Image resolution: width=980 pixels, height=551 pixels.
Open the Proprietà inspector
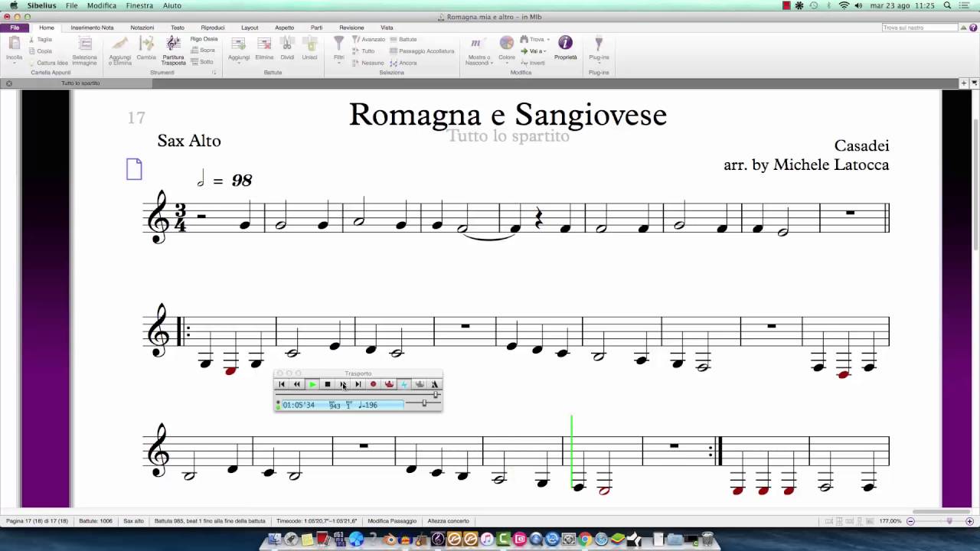point(566,47)
